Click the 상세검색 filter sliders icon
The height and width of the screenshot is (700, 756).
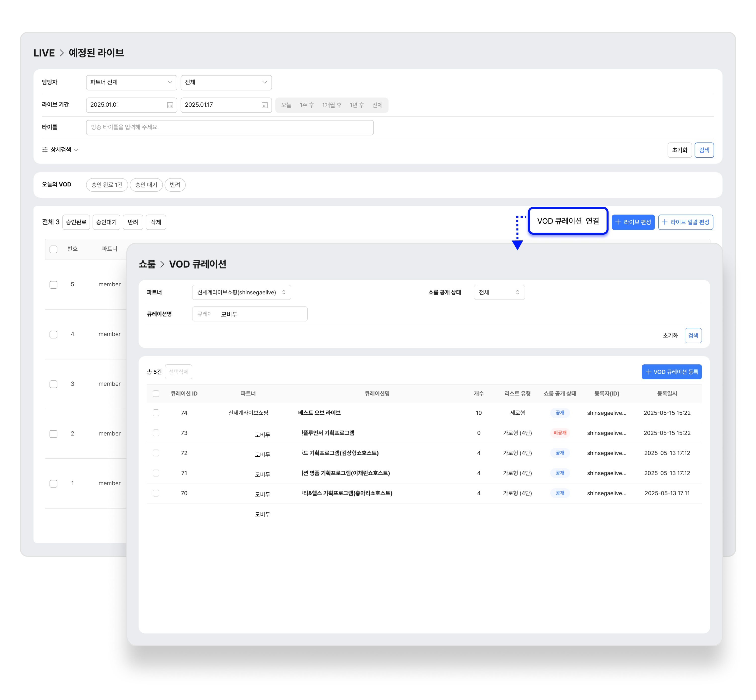45,150
